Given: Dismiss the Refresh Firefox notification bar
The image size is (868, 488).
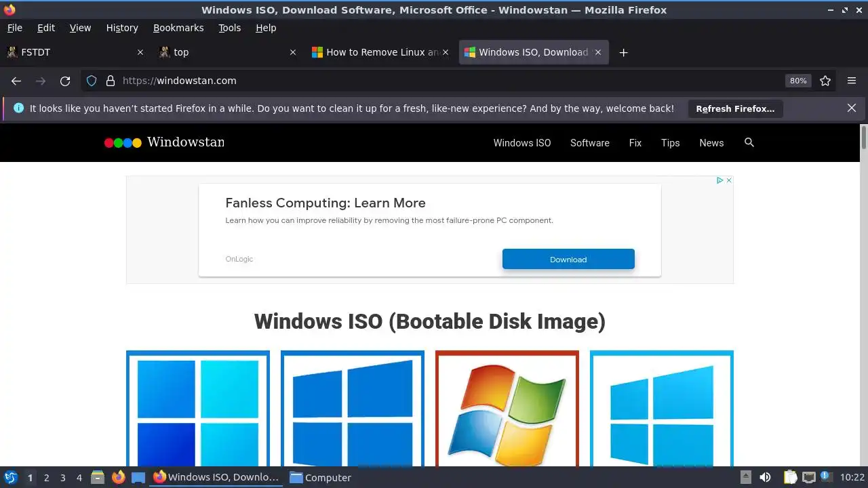Looking at the screenshot, I should click(x=852, y=108).
